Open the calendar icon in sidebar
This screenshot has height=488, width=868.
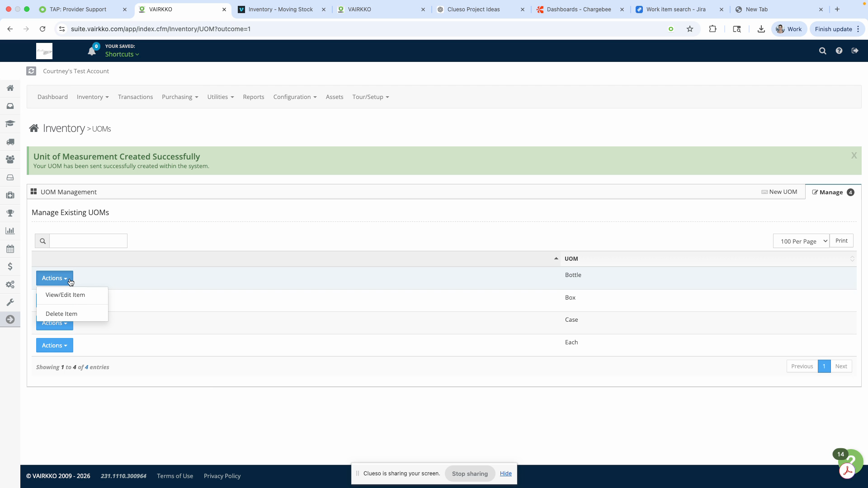[x=10, y=249]
